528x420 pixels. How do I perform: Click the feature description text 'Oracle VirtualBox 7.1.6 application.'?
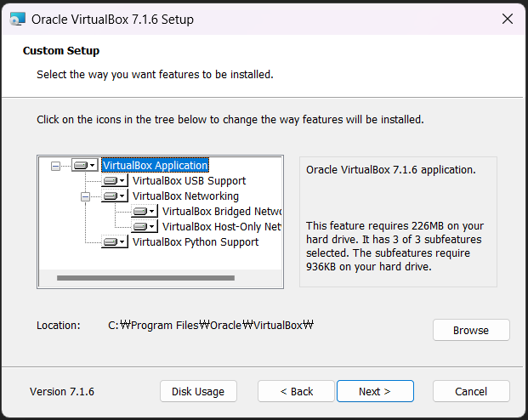[x=391, y=170]
